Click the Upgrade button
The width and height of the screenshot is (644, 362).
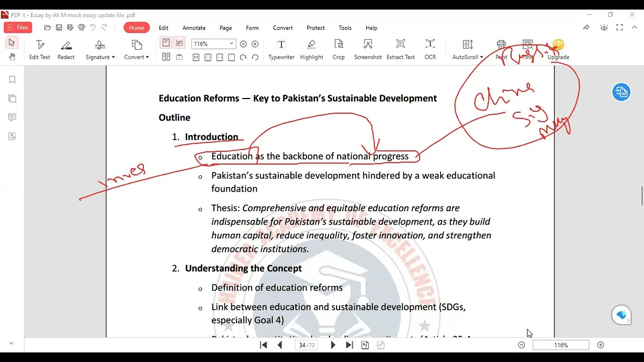point(558,50)
